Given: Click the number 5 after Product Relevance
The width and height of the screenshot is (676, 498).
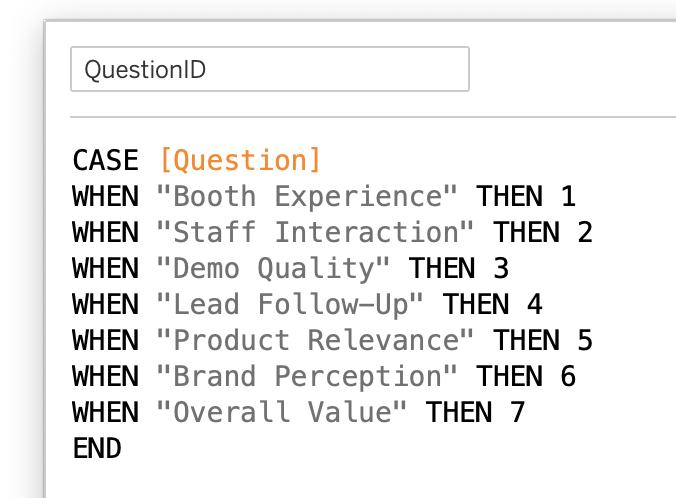Looking at the screenshot, I should [x=585, y=340].
